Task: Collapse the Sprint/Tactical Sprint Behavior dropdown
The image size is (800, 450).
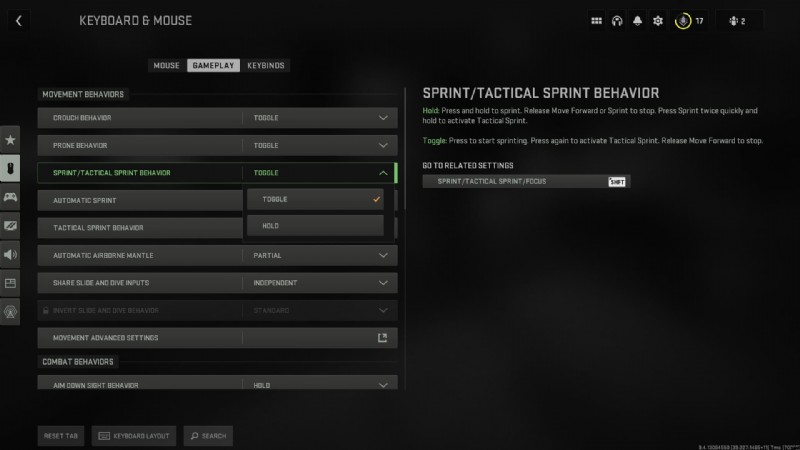Action: point(383,173)
